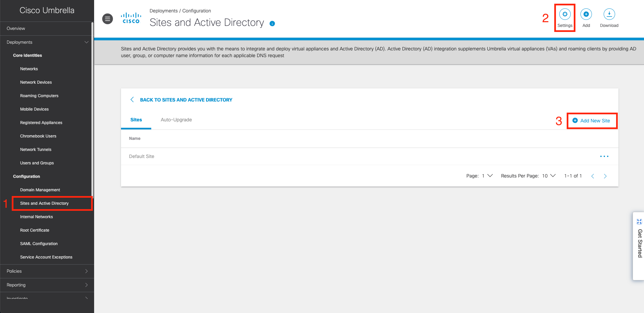Open Mobile Devices in the sidebar
The height and width of the screenshot is (313, 644).
pyautogui.click(x=34, y=109)
